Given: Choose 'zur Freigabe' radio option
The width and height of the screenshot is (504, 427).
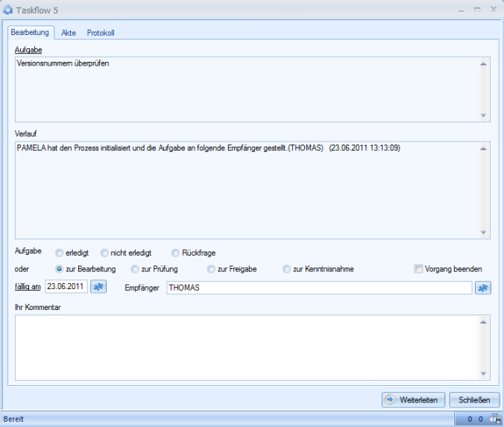Looking at the screenshot, I should (x=211, y=269).
